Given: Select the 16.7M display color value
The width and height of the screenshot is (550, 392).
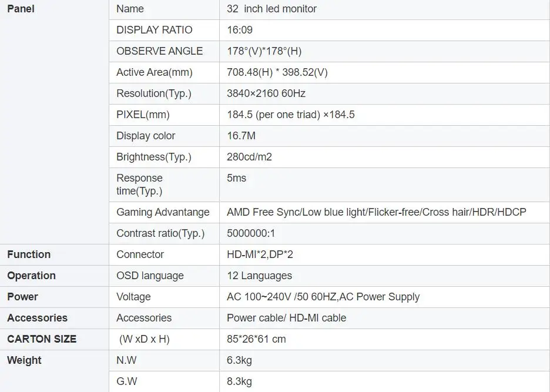Looking at the screenshot, I should (241, 136).
